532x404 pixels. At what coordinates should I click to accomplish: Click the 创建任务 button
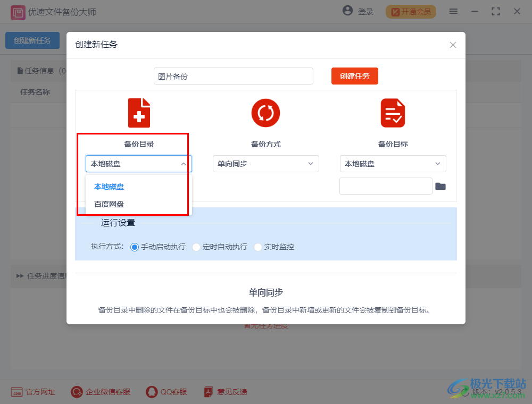click(354, 76)
